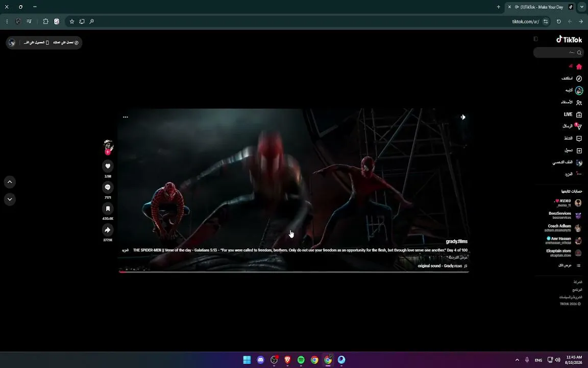Like the video with heart icon

point(108,166)
